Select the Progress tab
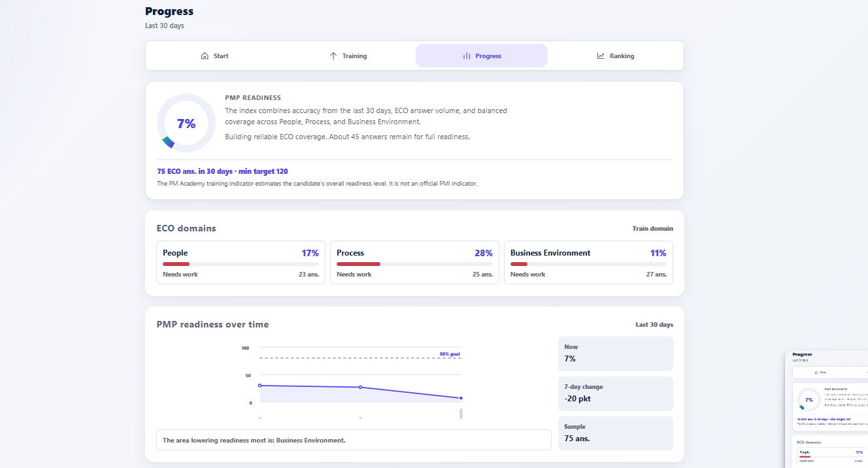Image resolution: width=868 pixels, height=468 pixels. tap(482, 56)
